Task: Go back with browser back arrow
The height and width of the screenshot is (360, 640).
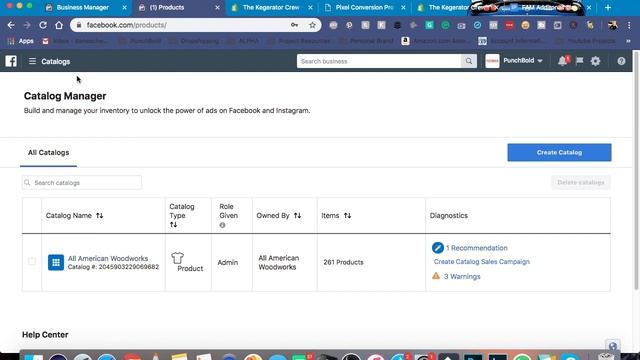Action: [11, 25]
